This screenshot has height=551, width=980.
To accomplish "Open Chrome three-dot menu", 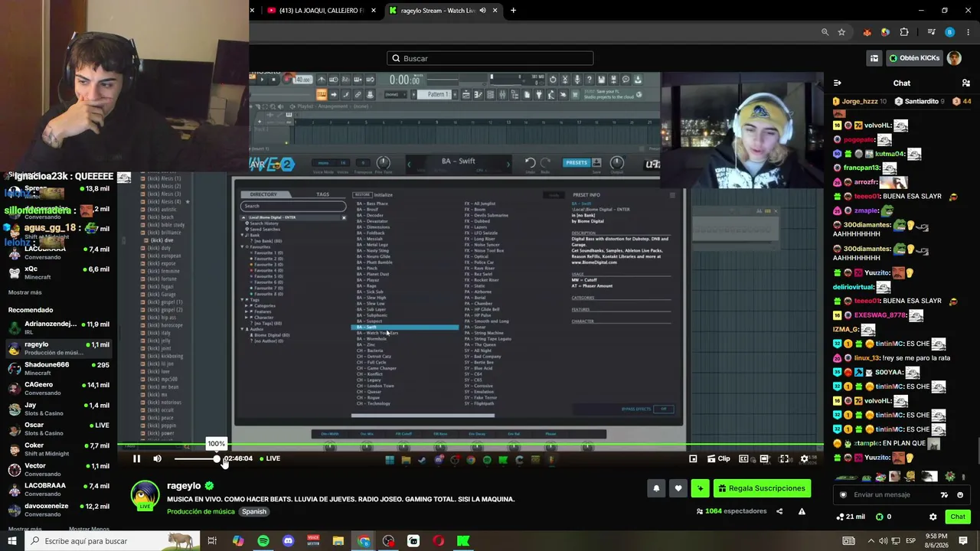I will pos(969,32).
